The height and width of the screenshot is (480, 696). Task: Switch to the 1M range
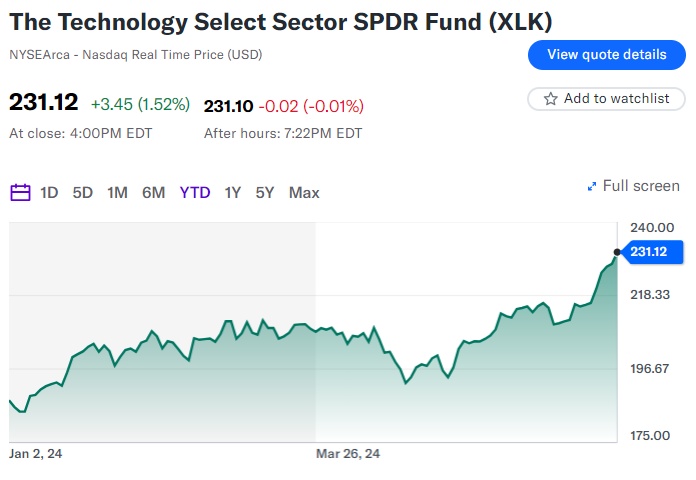pos(117,192)
